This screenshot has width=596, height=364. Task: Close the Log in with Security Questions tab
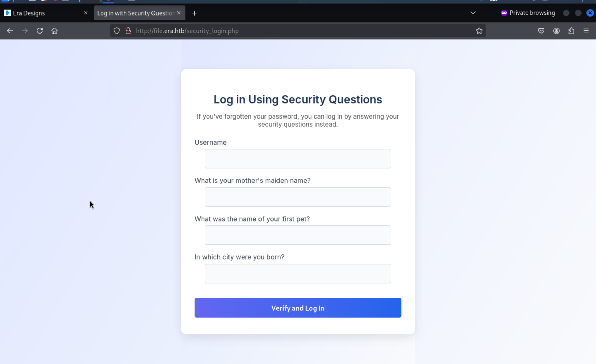click(x=179, y=13)
